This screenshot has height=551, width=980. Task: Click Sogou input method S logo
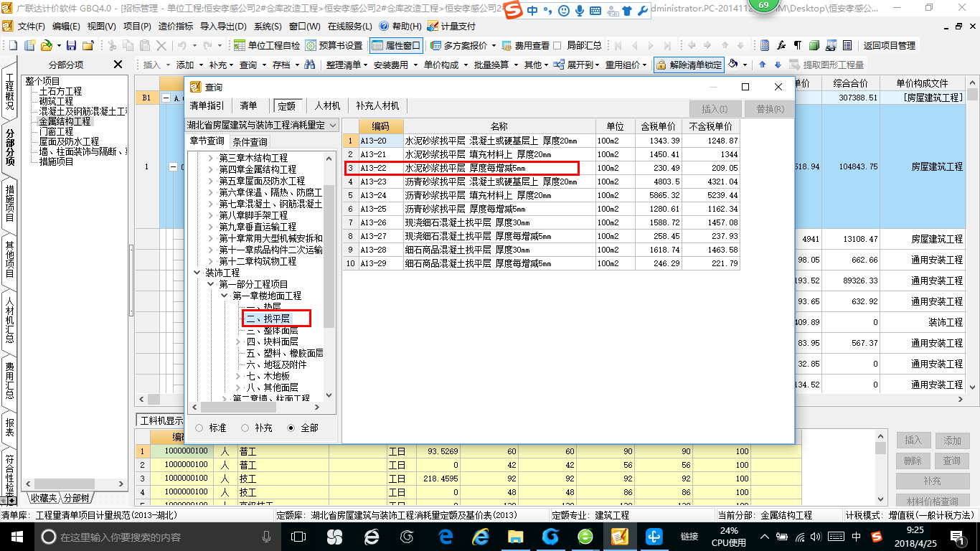512,10
